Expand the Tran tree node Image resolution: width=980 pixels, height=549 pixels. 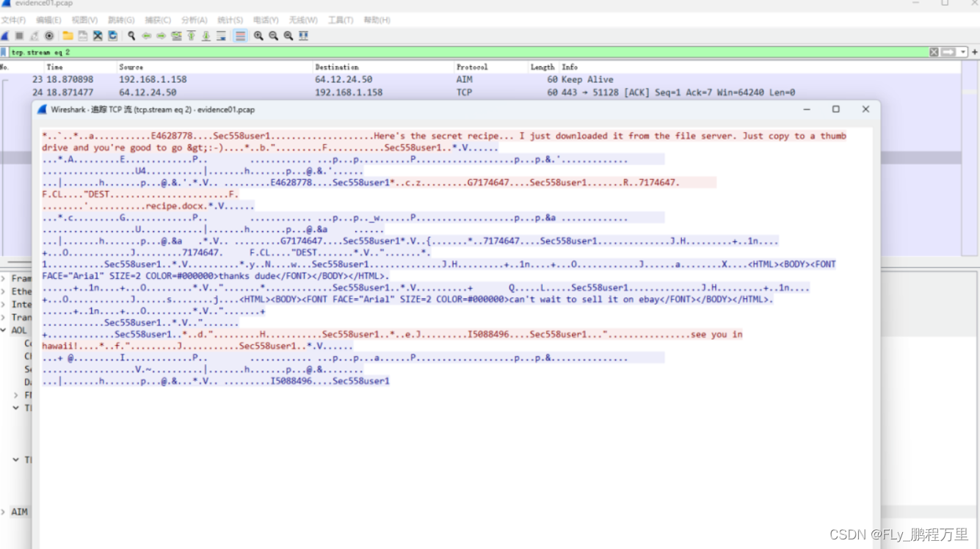(4, 317)
